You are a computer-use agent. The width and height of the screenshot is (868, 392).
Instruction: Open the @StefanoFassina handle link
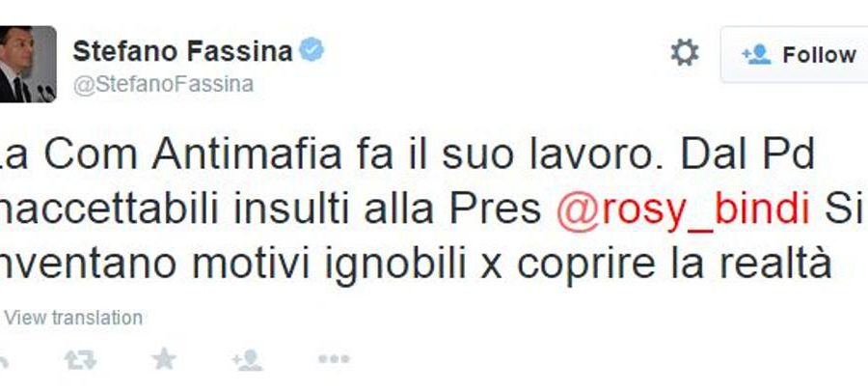click(163, 85)
